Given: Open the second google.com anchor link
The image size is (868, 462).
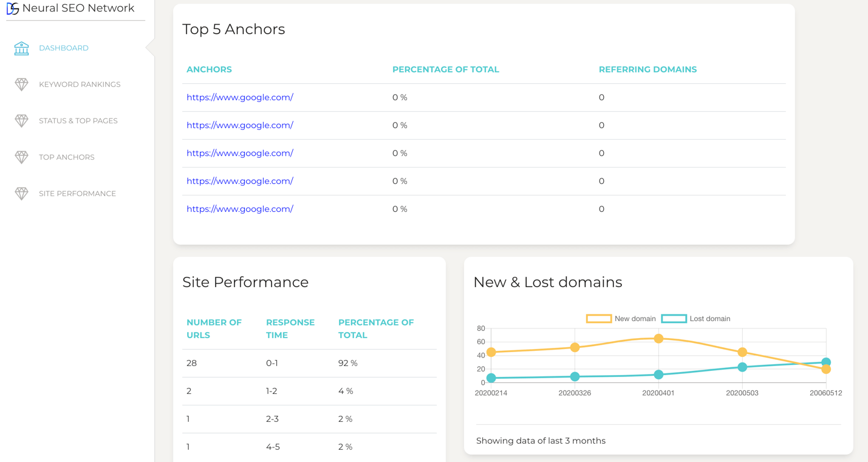Looking at the screenshot, I should (x=240, y=125).
